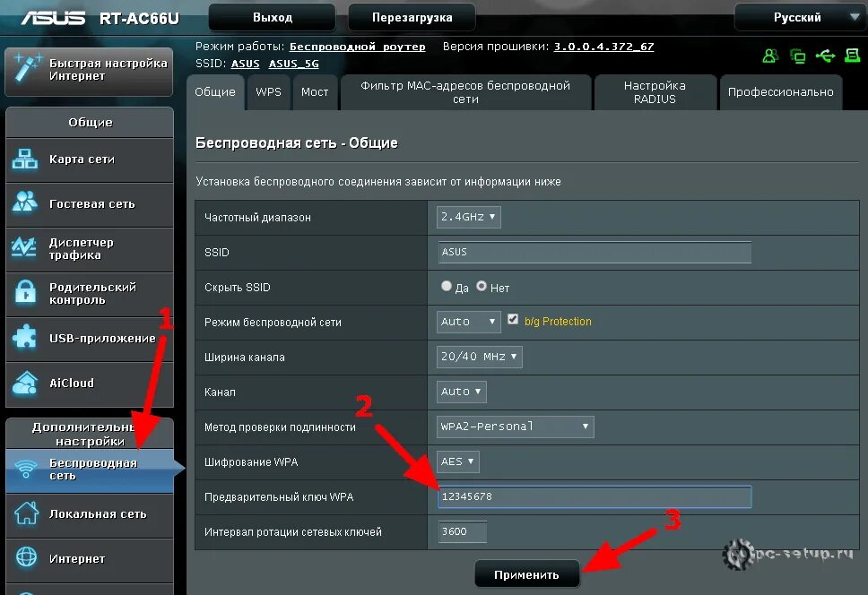The height and width of the screenshot is (595, 868).
Task: Open the WPA2-Personal authentication dropdown
Action: (x=515, y=427)
